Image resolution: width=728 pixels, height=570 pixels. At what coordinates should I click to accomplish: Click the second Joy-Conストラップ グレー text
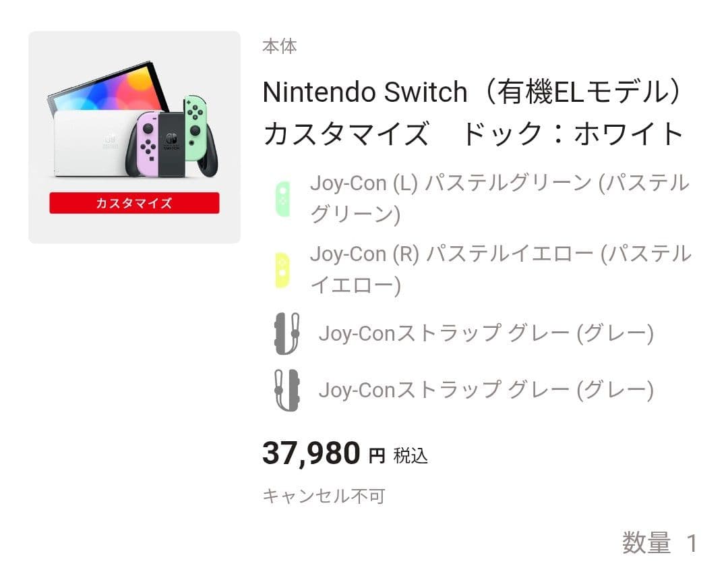485,390
